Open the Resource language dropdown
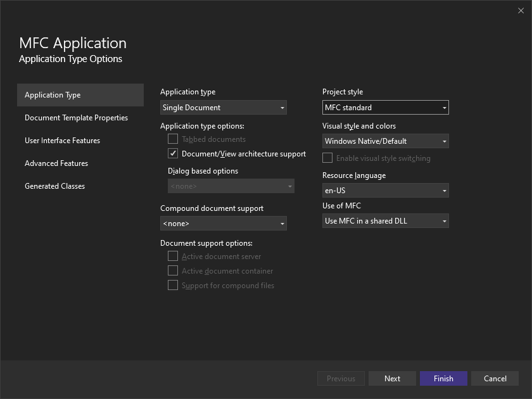This screenshot has height=399, width=532. 385,190
